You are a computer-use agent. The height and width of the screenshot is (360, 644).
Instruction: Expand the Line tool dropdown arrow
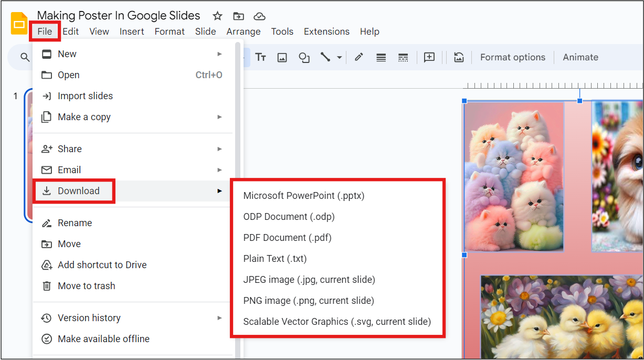click(x=338, y=57)
